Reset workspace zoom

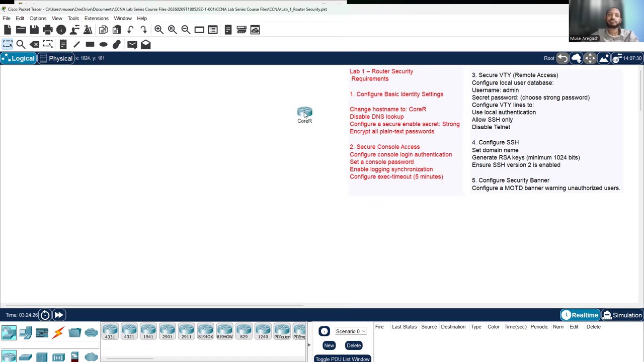173,30
